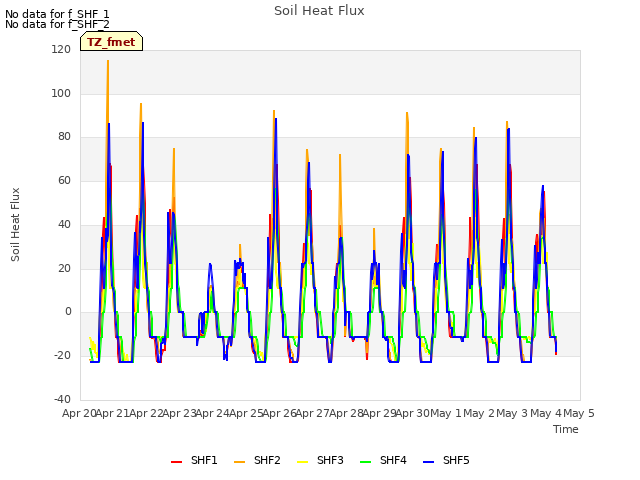640x480 pixels.
Task: Click the blue peak on May 4
Action: (543, 186)
